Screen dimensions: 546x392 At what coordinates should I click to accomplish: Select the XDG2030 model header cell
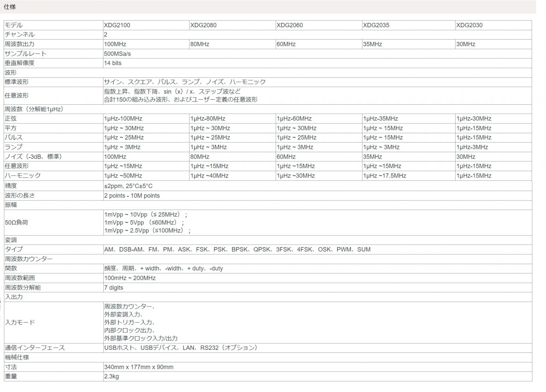[x=470, y=25]
